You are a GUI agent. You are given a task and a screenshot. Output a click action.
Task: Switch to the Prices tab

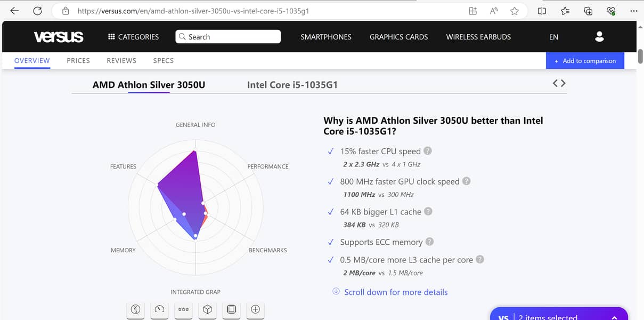[78, 61]
